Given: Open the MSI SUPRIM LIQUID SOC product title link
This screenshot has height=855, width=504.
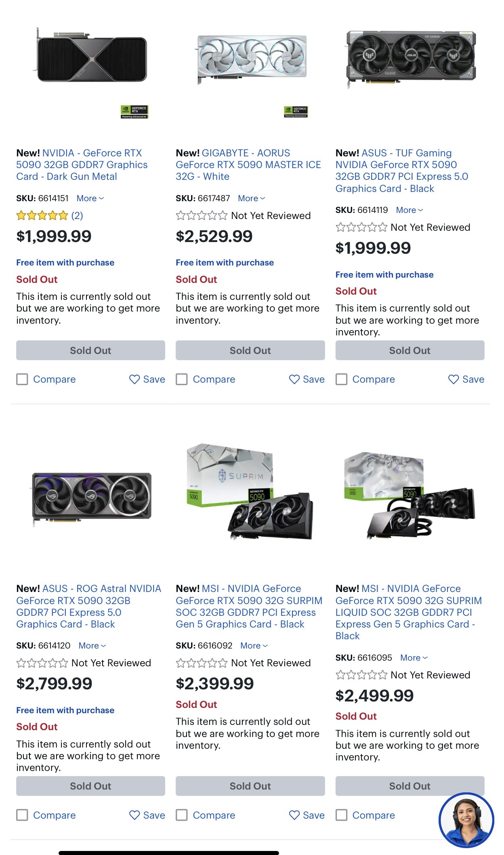Looking at the screenshot, I should 409,612.
